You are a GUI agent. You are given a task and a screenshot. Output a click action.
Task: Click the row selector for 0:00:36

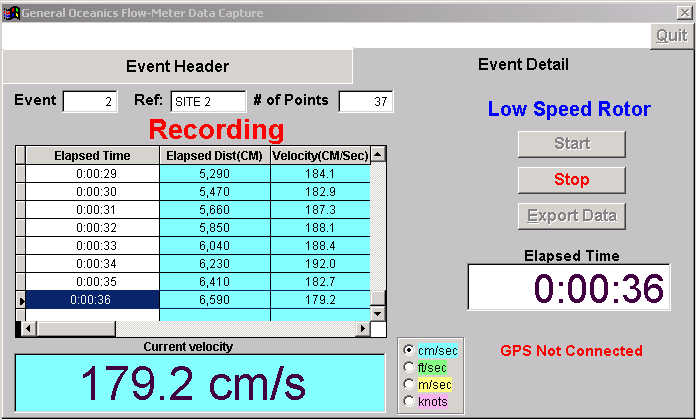point(20,299)
